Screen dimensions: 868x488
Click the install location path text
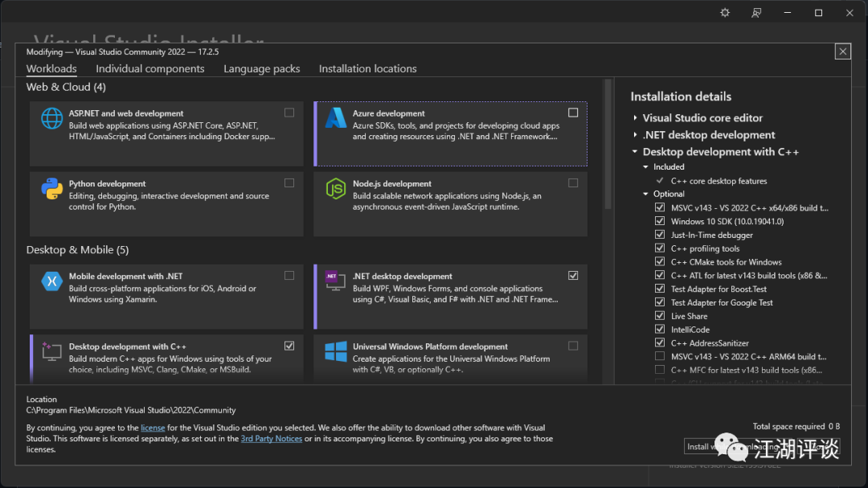(x=131, y=411)
